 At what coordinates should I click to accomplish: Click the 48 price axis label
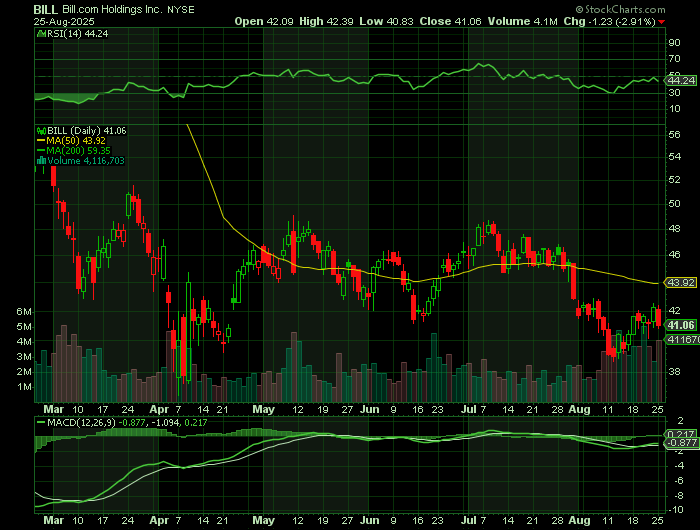pyautogui.click(x=675, y=229)
